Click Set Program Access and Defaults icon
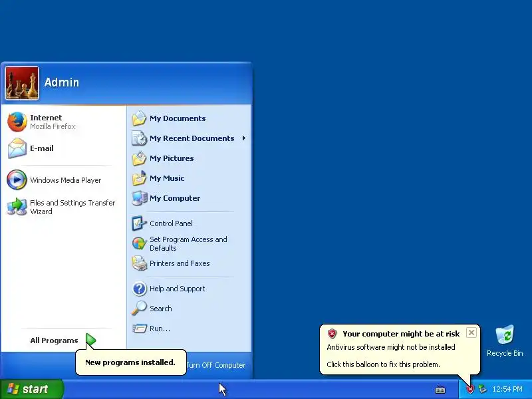The image size is (532, 399). click(139, 243)
